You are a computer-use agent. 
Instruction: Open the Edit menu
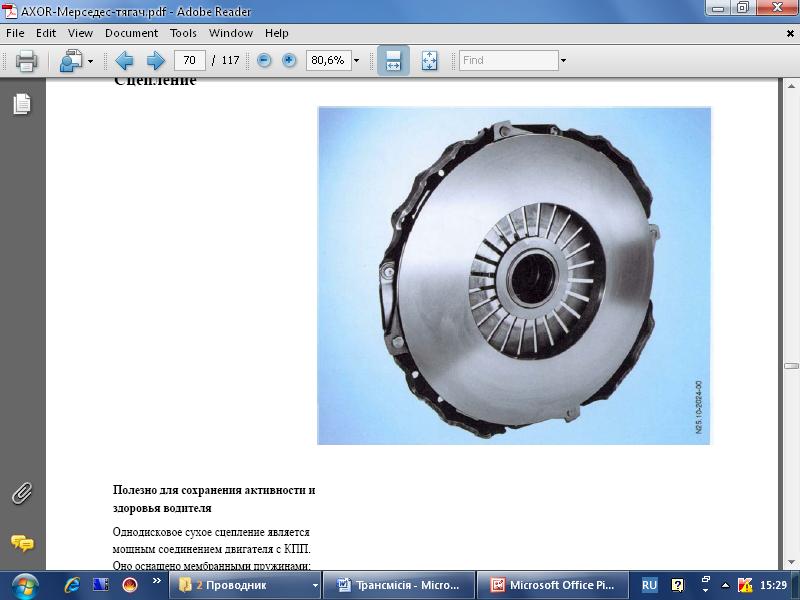coord(46,33)
